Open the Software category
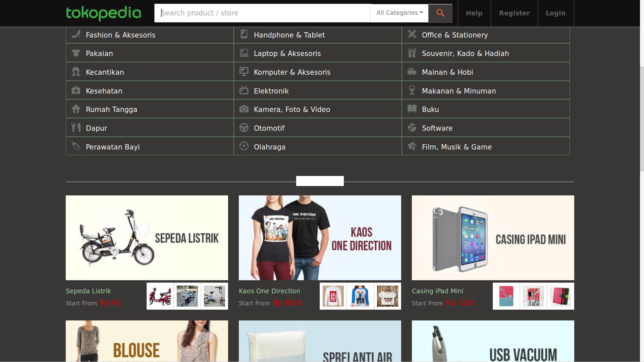The image size is (644, 362). point(486,128)
